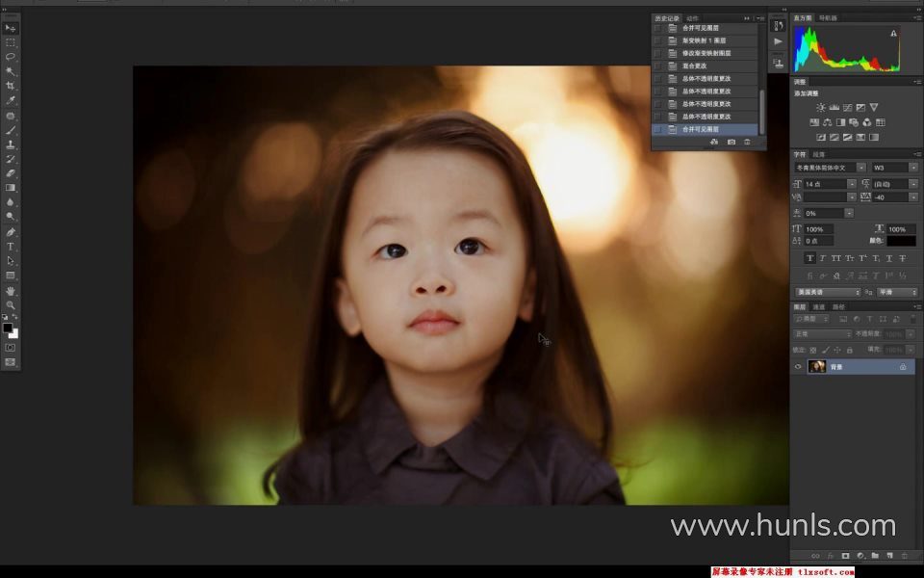
Task: Toggle Quick Mask mode icon
Action: [10, 348]
